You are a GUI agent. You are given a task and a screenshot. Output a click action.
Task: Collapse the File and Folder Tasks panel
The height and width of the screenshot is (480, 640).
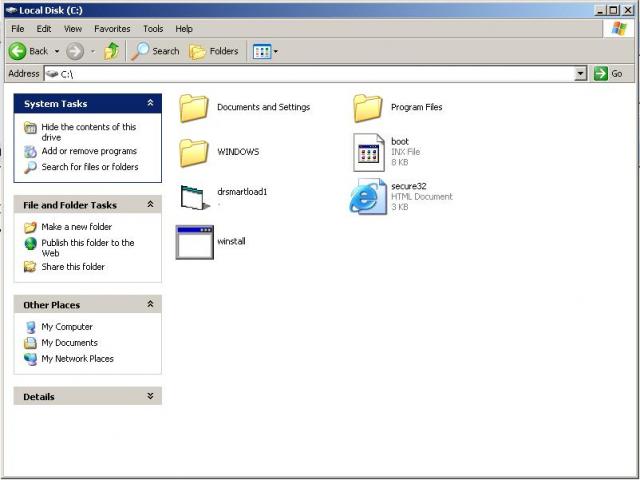[x=150, y=204]
